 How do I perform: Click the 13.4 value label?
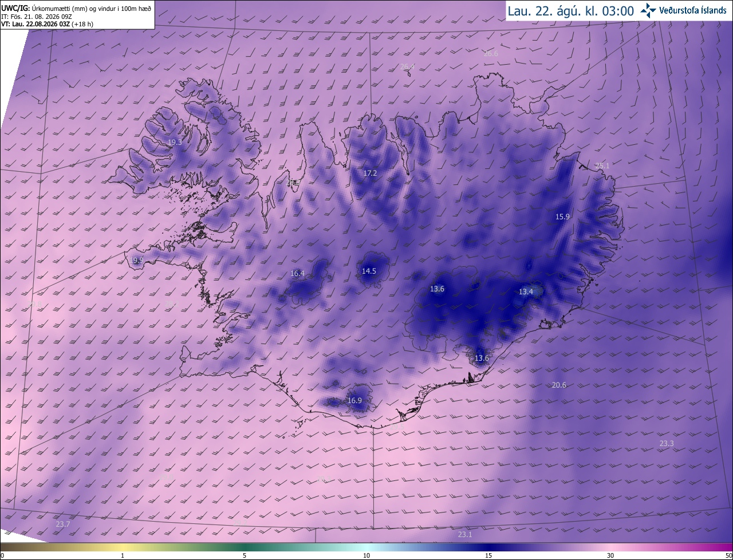(x=526, y=292)
